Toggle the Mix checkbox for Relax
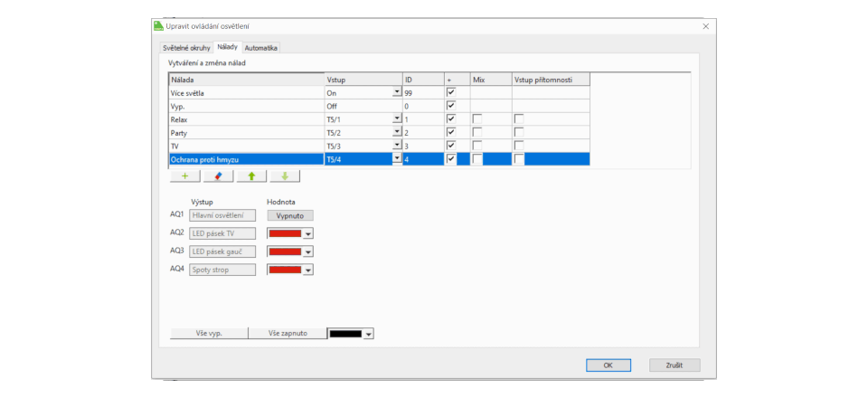868x398 pixels. pos(477,119)
